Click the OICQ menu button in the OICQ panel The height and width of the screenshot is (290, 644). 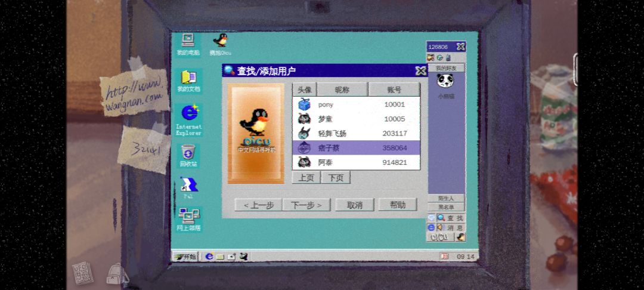[440, 237]
